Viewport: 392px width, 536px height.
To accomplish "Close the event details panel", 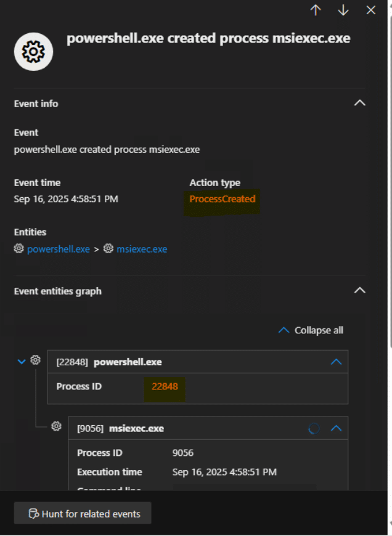I will click(x=371, y=10).
